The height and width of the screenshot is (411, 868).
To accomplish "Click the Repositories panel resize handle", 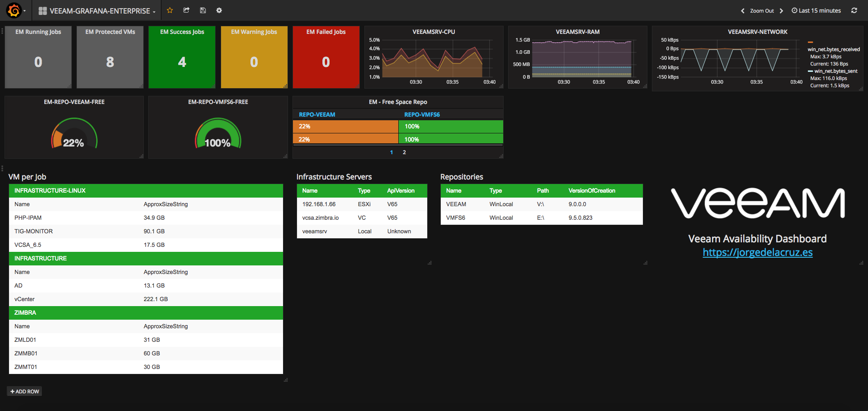I will 645,262.
